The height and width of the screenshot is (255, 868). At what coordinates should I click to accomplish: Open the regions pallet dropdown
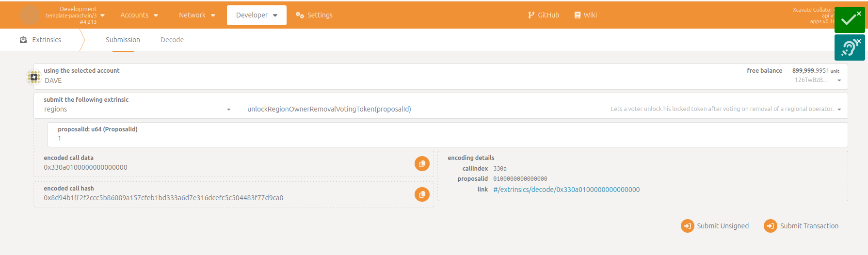tap(137, 109)
